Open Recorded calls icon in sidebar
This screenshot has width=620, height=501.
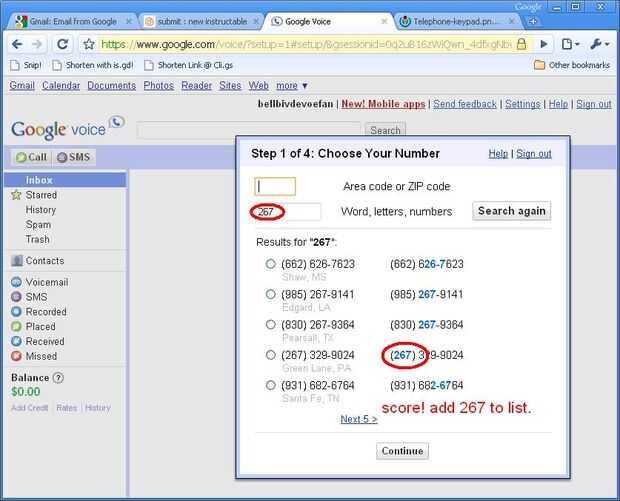[16, 312]
